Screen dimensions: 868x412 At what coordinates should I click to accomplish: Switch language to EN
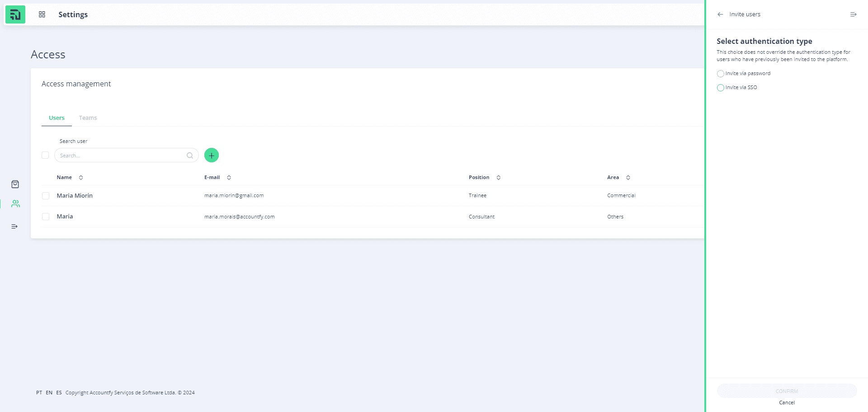coord(49,393)
